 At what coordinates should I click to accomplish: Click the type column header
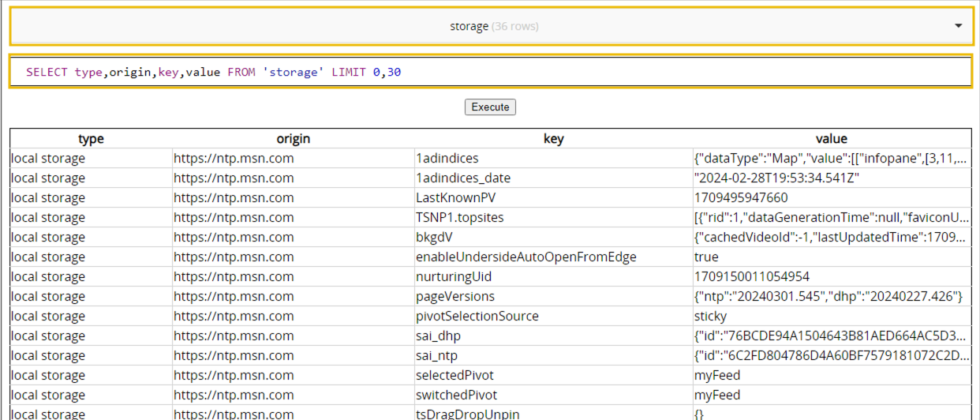pos(91,139)
